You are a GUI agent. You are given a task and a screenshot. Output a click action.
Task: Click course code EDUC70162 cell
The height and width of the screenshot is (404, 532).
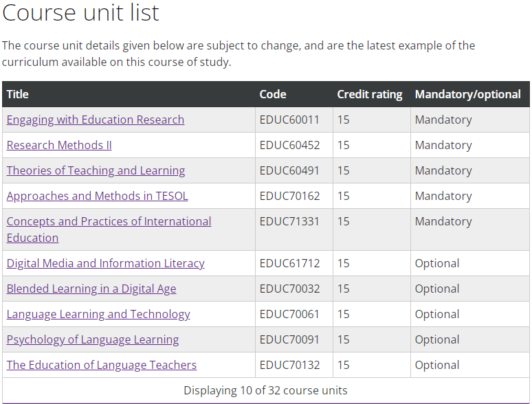[x=294, y=196]
